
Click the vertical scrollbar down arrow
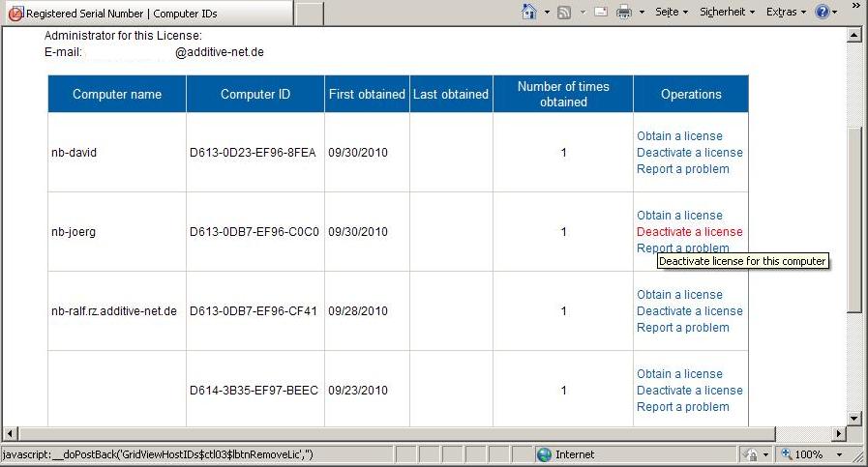pyautogui.click(x=853, y=419)
